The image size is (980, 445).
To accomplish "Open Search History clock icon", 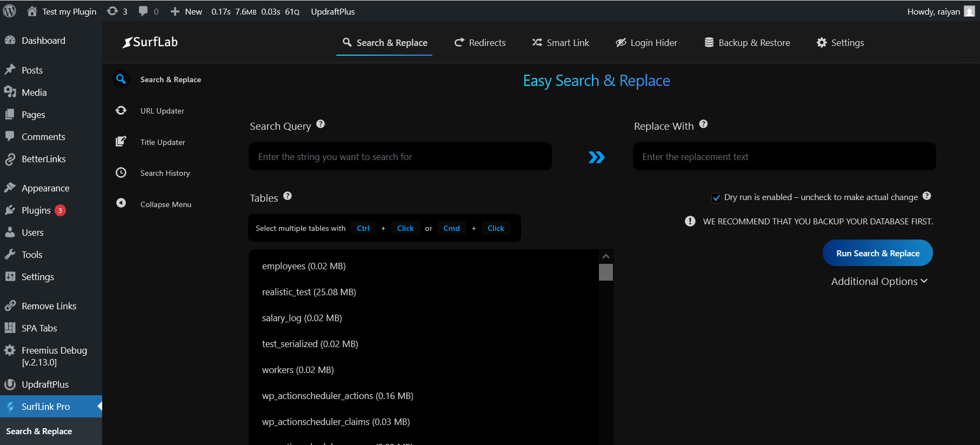I will pos(121,172).
